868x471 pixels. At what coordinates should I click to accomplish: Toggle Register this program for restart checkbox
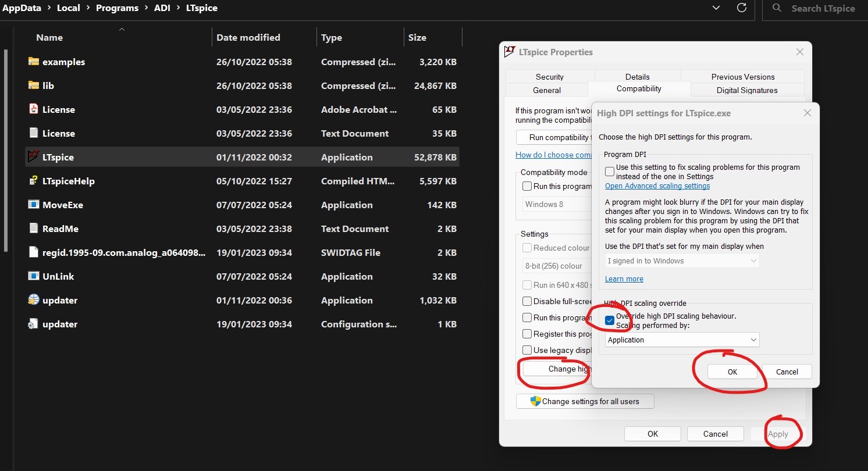pos(527,334)
